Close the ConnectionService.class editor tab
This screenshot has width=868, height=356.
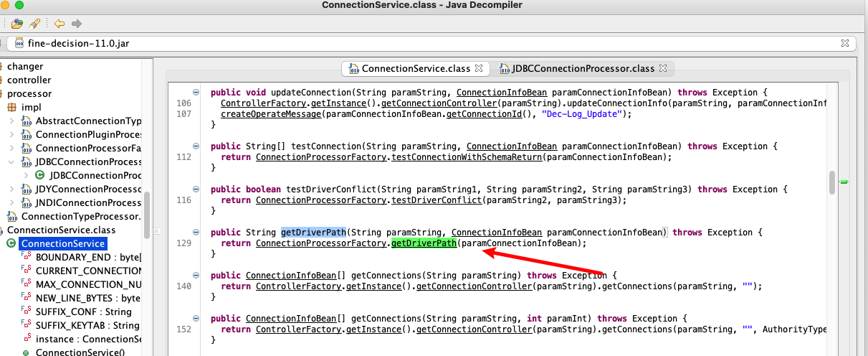[480, 69]
